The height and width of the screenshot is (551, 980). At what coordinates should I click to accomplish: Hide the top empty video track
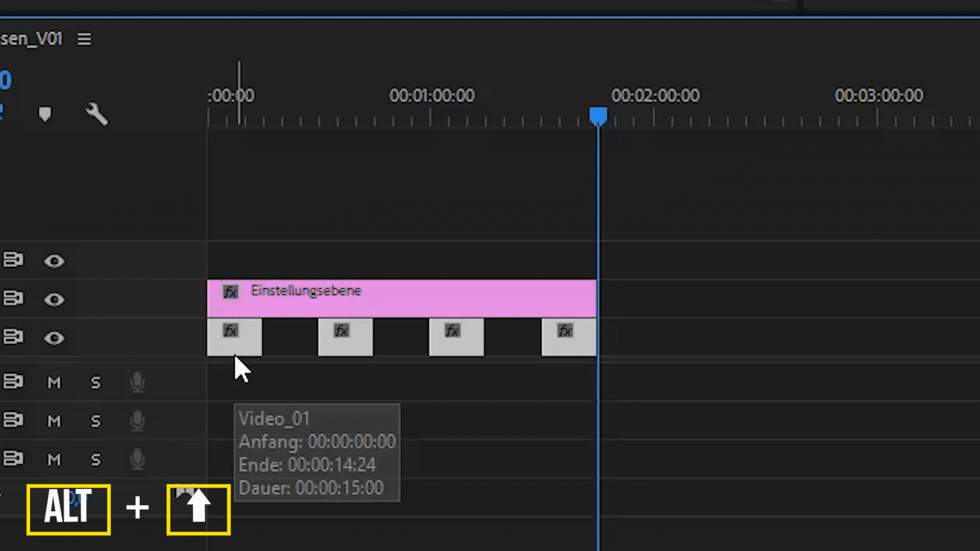point(54,261)
